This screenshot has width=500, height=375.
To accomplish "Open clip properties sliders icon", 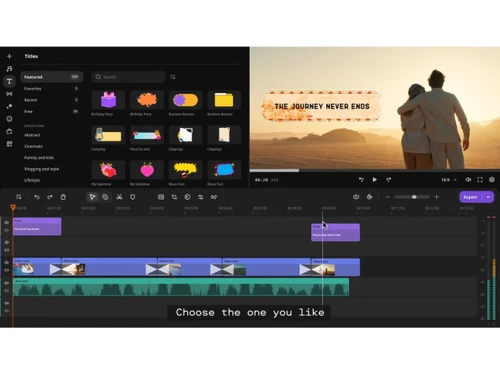I will pos(201,197).
